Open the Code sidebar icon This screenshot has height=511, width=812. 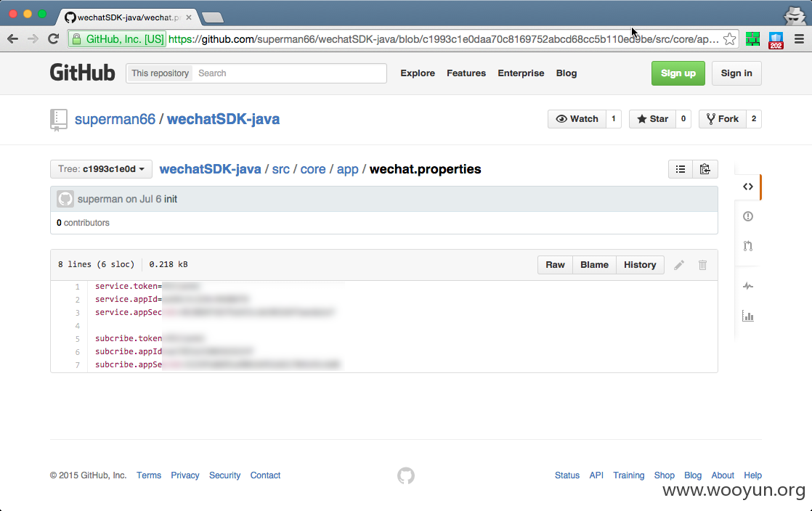click(x=748, y=187)
